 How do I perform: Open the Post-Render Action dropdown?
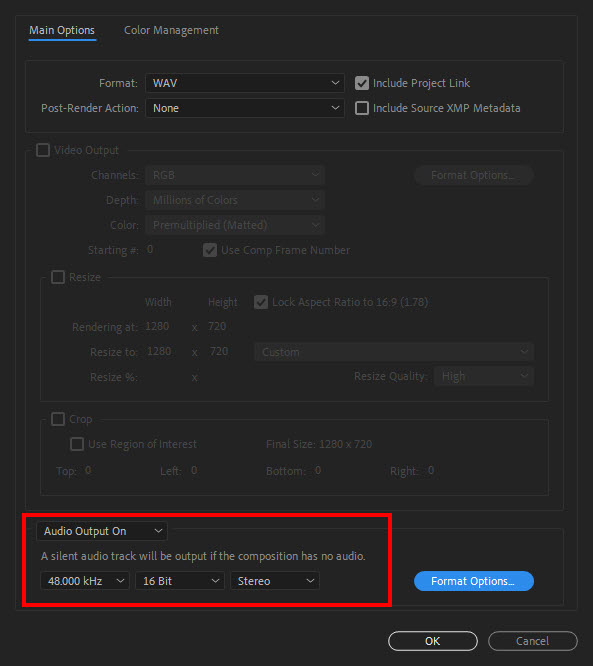click(x=245, y=108)
